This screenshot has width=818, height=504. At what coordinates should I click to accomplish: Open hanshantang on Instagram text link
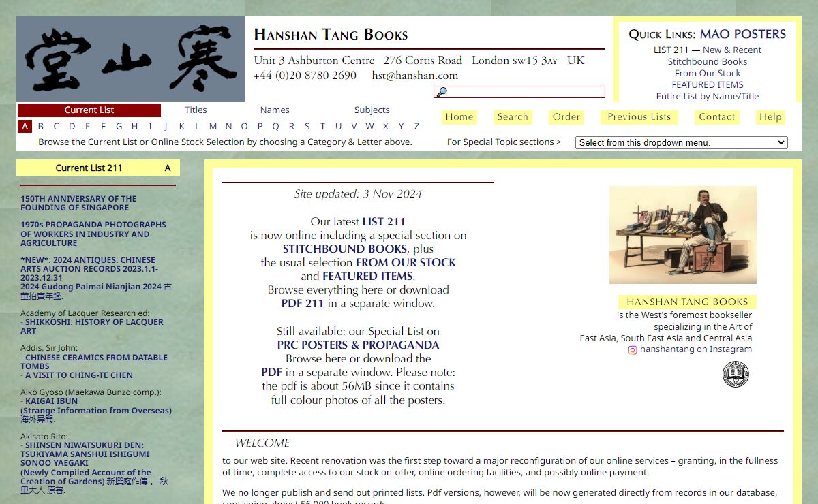click(696, 349)
